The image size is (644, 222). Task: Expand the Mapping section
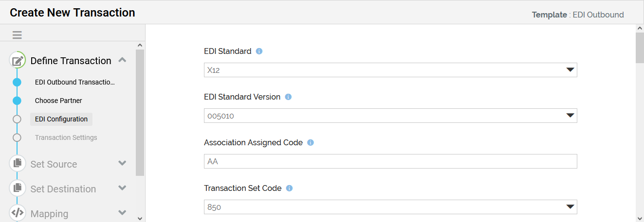[x=123, y=213]
